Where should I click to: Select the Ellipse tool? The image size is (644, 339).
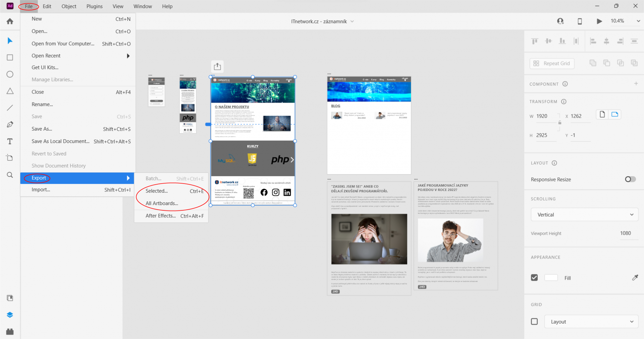coord(10,74)
